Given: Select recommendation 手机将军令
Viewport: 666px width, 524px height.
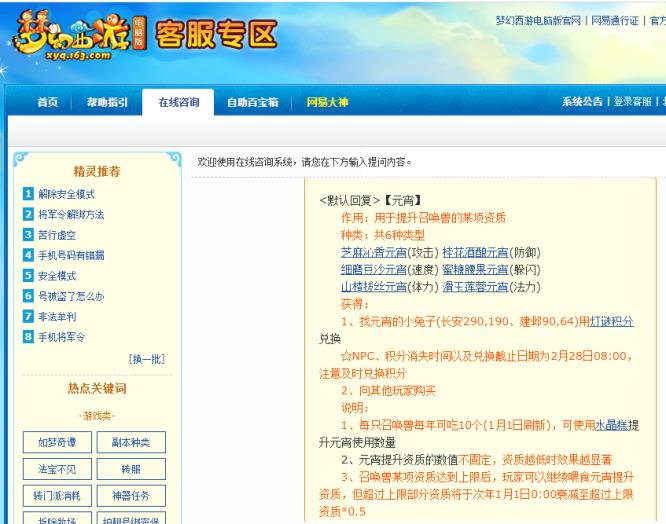Looking at the screenshot, I should pos(62,337).
